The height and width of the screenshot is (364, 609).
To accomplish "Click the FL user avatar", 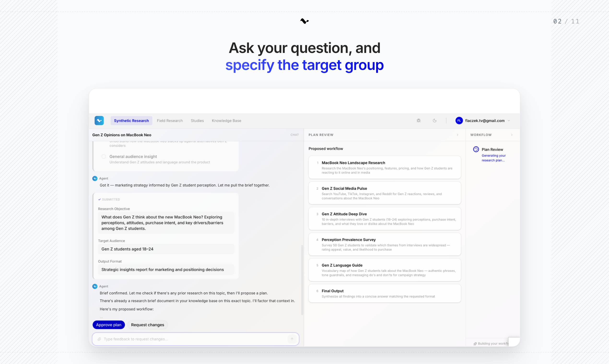I will 459,120.
